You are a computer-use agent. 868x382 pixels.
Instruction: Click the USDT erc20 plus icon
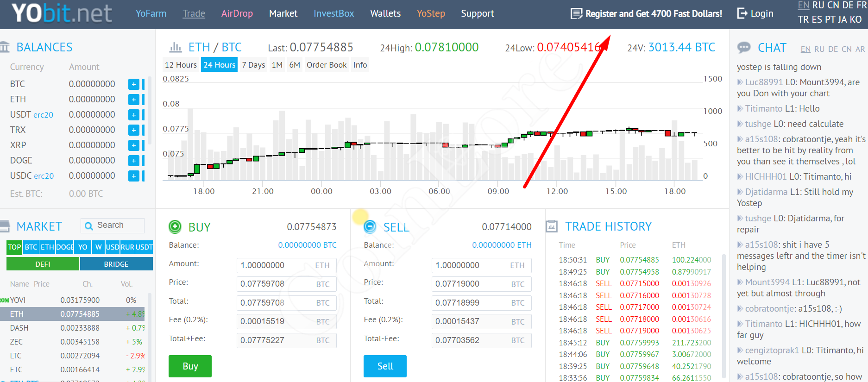pos(133,115)
